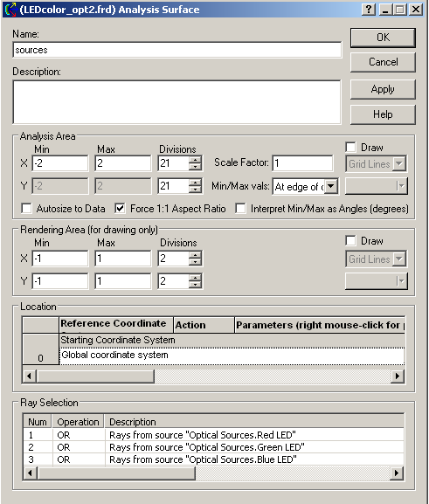Click Analysis Area X Max field
The height and width of the screenshot is (504, 429).
pos(123,163)
